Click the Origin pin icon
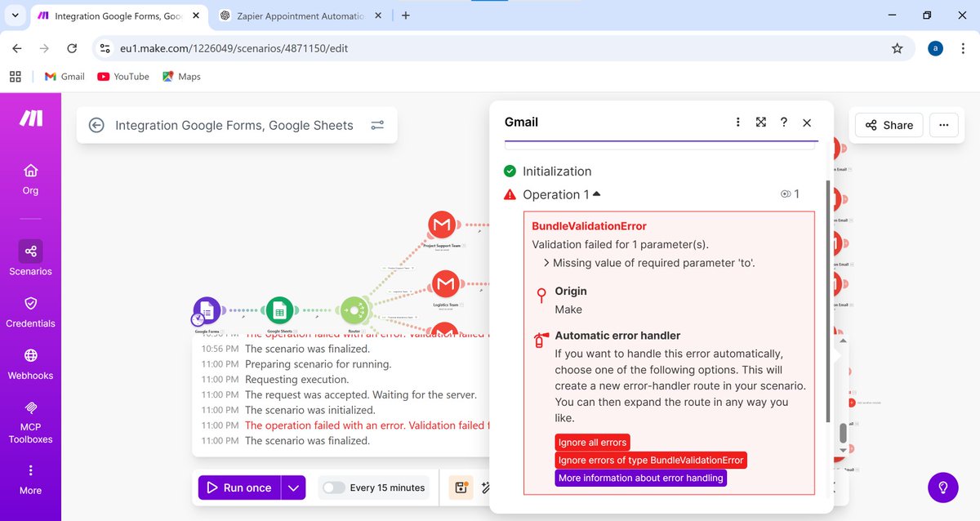 click(x=541, y=295)
